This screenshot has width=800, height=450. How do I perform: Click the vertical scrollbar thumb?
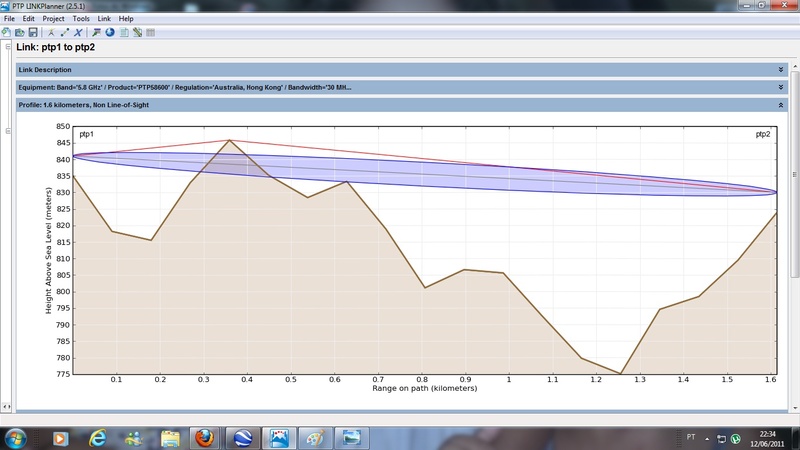tap(795, 174)
